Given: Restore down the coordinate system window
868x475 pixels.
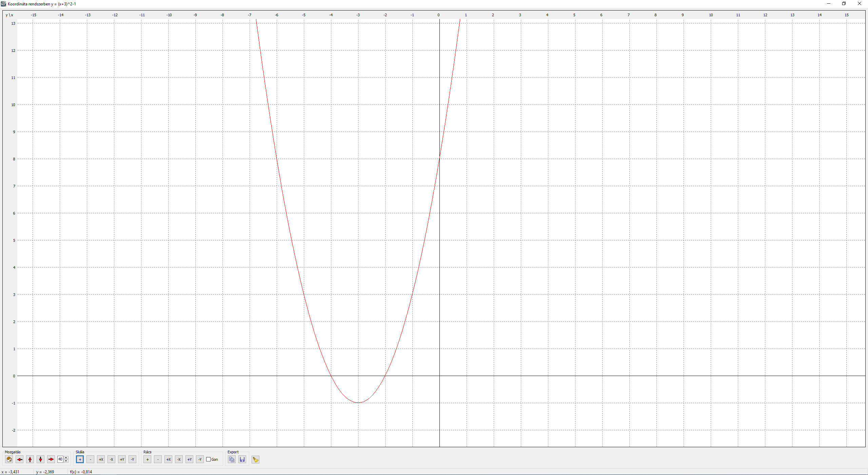Looking at the screenshot, I should tap(844, 4).
